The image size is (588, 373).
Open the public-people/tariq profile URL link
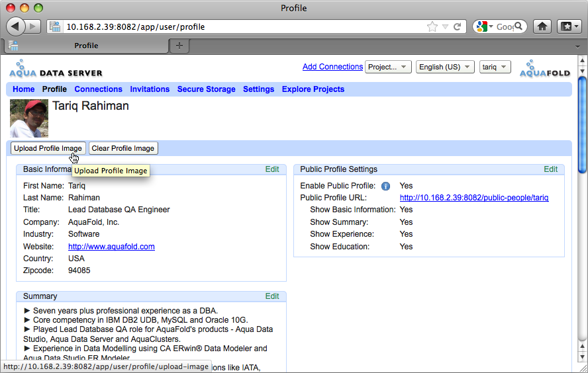click(x=474, y=197)
